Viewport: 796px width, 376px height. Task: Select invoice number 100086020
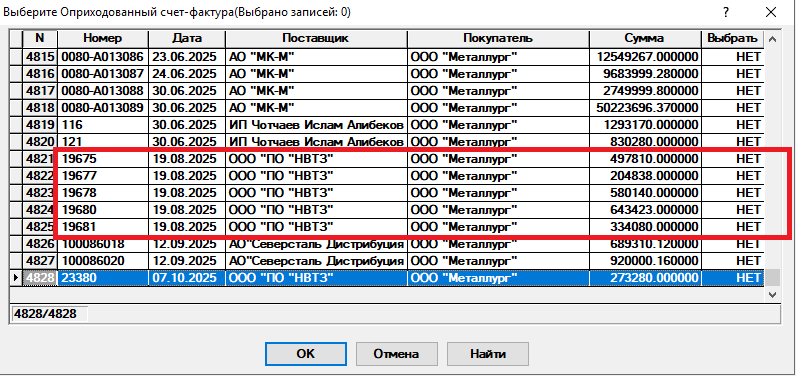click(x=103, y=261)
